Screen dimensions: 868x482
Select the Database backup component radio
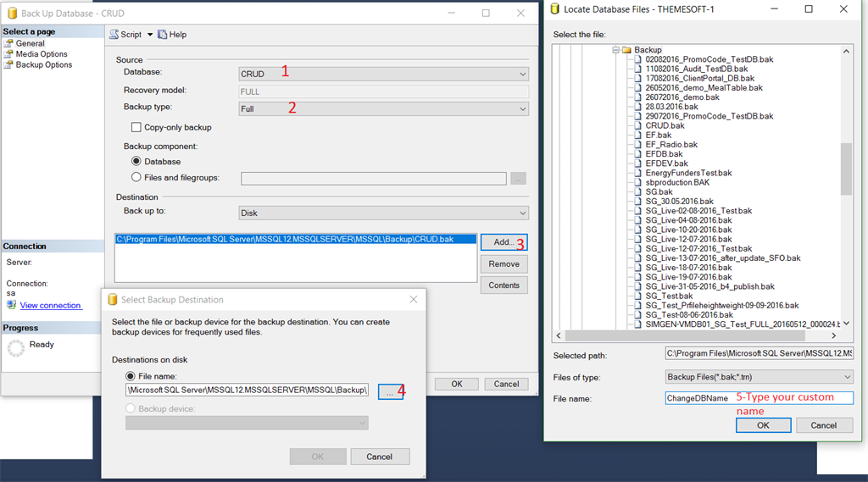pyautogui.click(x=136, y=161)
